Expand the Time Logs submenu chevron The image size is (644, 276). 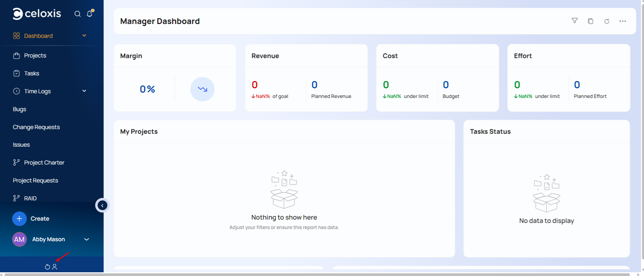point(84,91)
